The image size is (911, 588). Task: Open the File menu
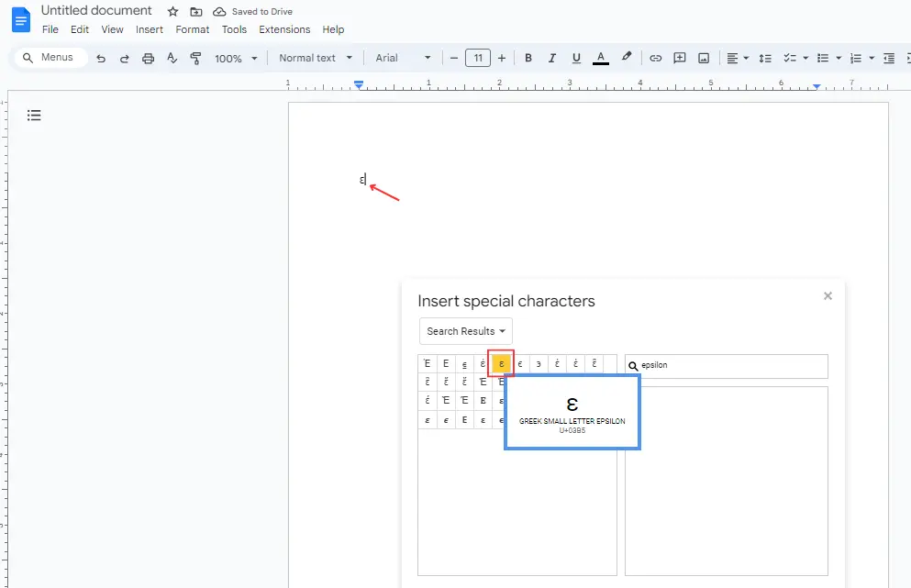coord(50,29)
